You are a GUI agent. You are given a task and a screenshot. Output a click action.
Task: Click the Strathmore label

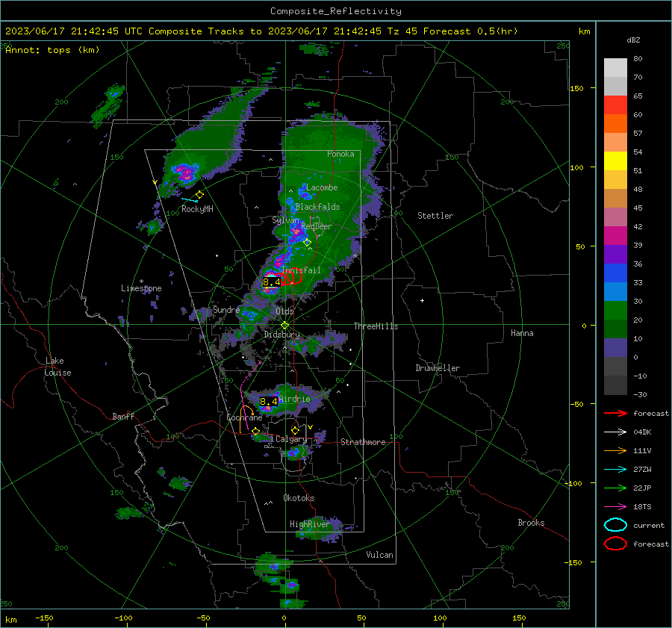pyautogui.click(x=363, y=442)
